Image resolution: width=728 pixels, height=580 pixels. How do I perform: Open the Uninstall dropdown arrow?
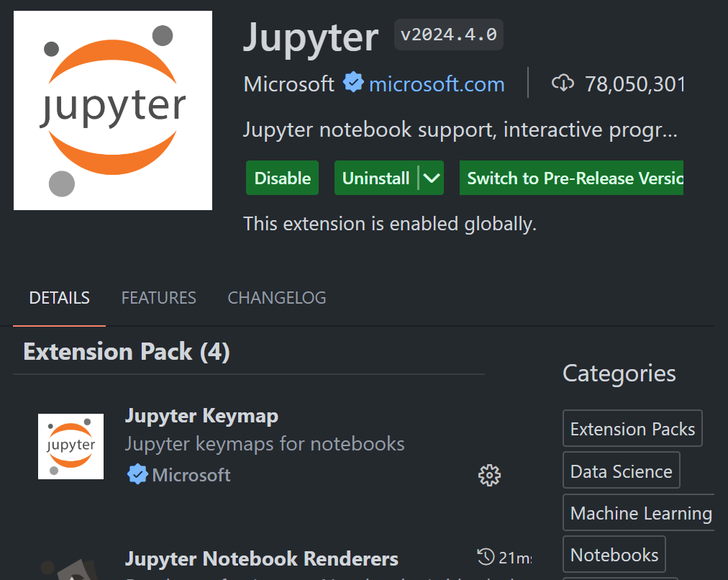tap(432, 178)
